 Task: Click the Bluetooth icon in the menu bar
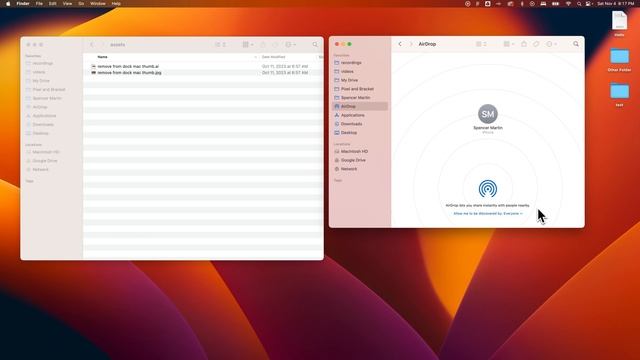522,4
